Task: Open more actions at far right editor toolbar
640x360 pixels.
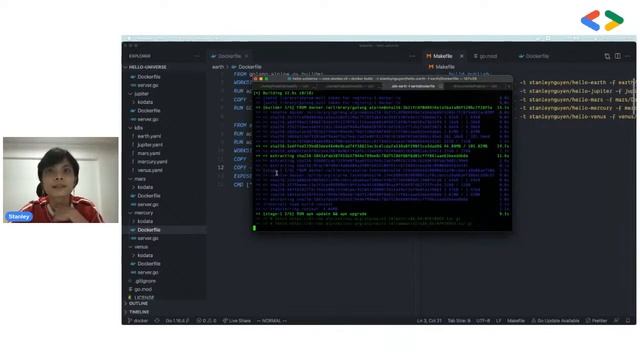Action: click(628, 56)
